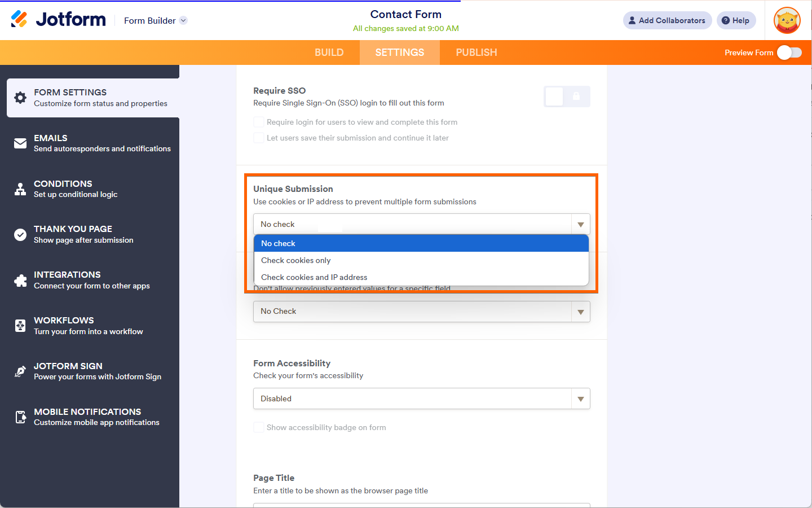Click the Mobile Notifications phone icon
The width and height of the screenshot is (812, 508).
[x=20, y=417]
